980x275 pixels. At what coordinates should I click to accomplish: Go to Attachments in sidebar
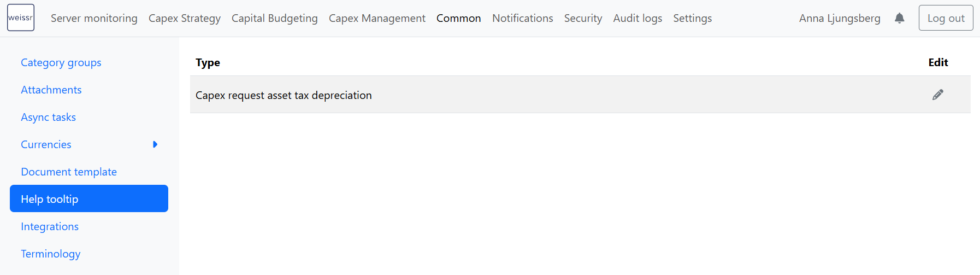[x=51, y=90]
